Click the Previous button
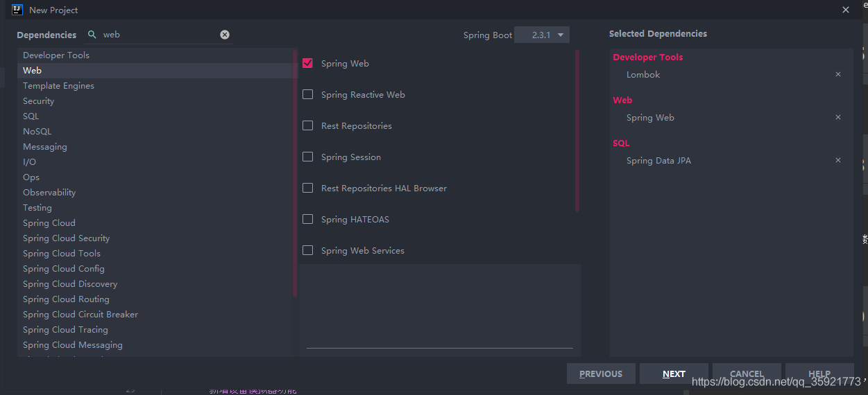 (601, 374)
